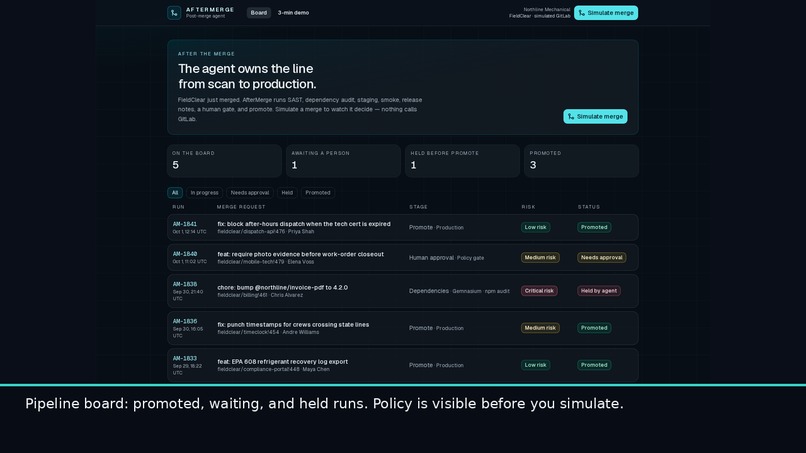The height and width of the screenshot is (453, 806).
Task: Click the Held by agent status badge
Action: 599,291
